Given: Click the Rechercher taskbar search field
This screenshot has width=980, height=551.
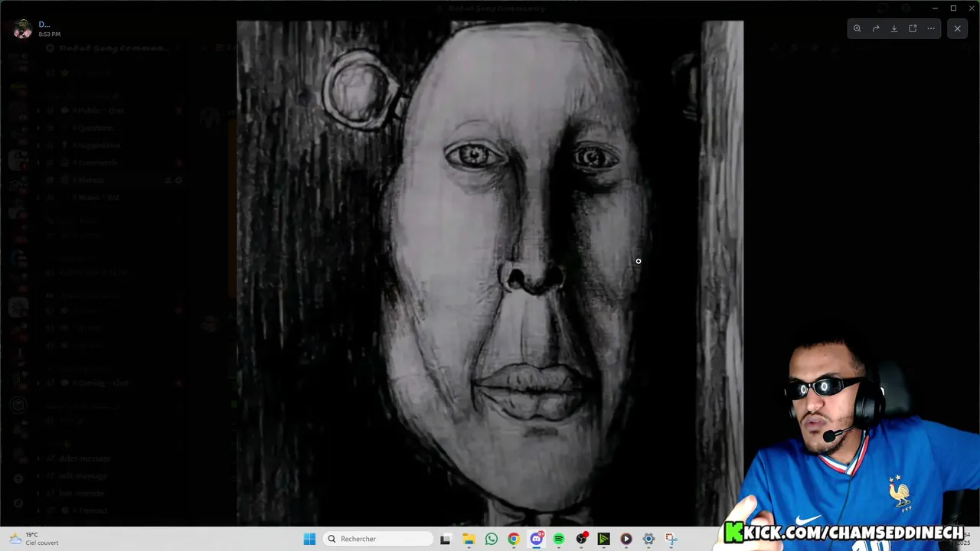Looking at the screenshot, I should point(378,539).
